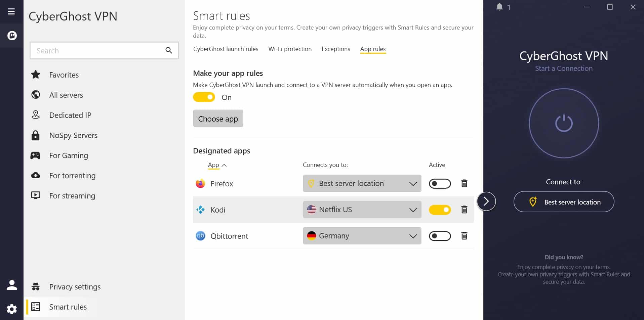
Task: Enable the Firefox rule toggle
Action: (440, 183)
